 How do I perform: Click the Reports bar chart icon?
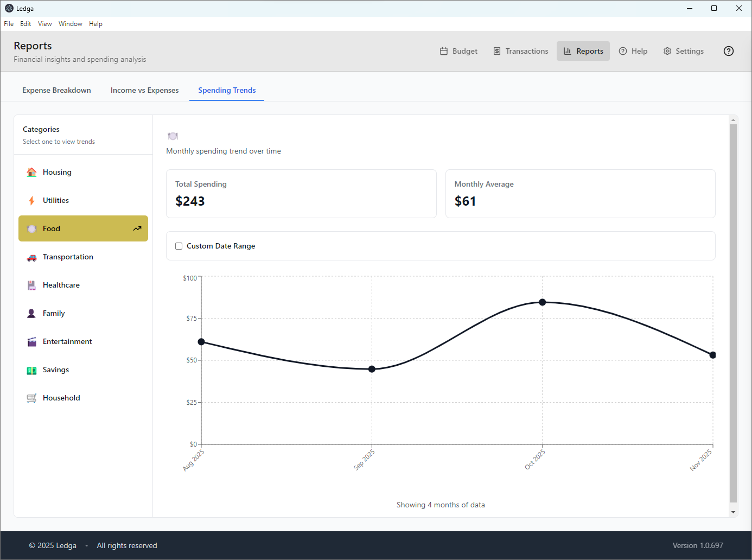tap(567, 50)
